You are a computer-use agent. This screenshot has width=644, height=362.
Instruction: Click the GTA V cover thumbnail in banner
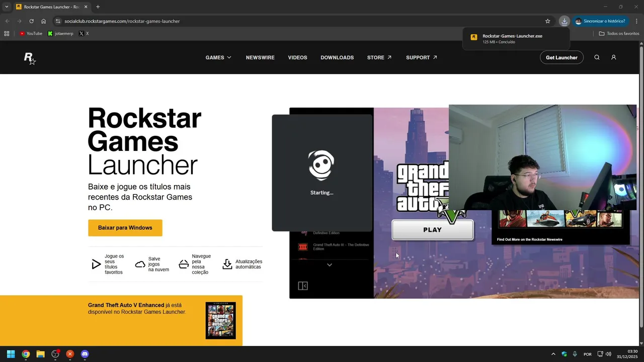220,320
